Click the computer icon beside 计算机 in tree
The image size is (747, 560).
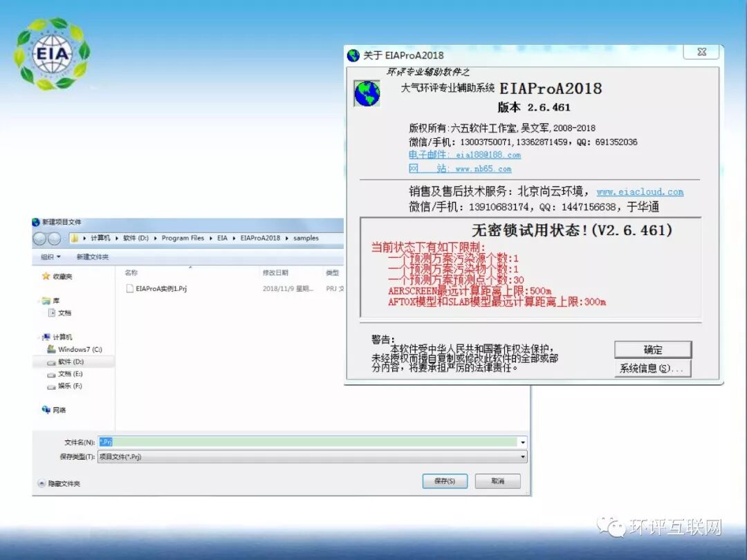[46, 337]
